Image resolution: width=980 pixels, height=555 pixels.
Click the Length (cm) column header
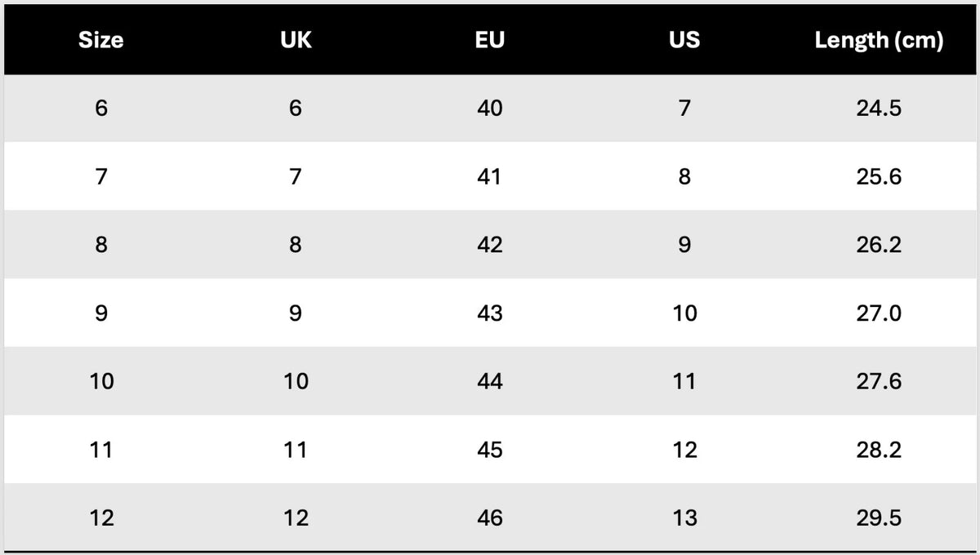pos(879,40)
